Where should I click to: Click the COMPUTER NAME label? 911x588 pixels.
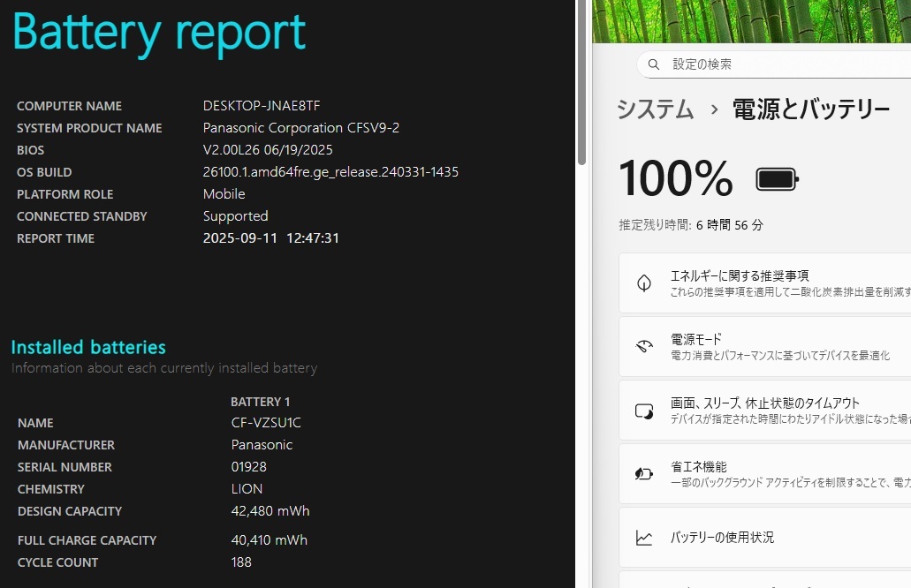click(69, 106)
